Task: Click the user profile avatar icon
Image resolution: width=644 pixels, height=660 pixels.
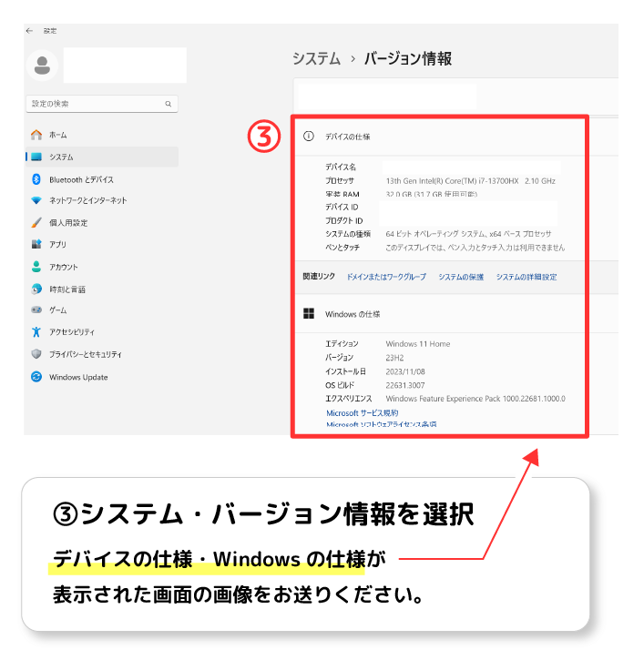Action: [42, 66]
